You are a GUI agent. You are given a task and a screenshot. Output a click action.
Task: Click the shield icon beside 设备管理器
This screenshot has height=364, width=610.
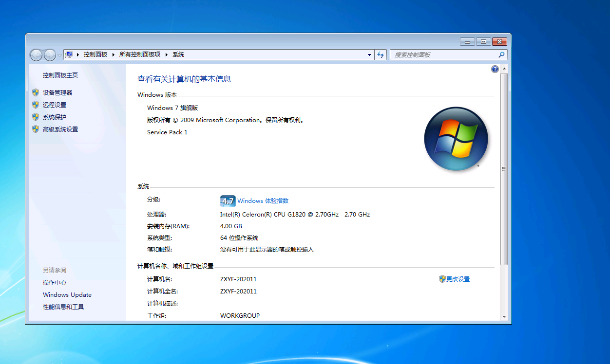tap(35, 92)
